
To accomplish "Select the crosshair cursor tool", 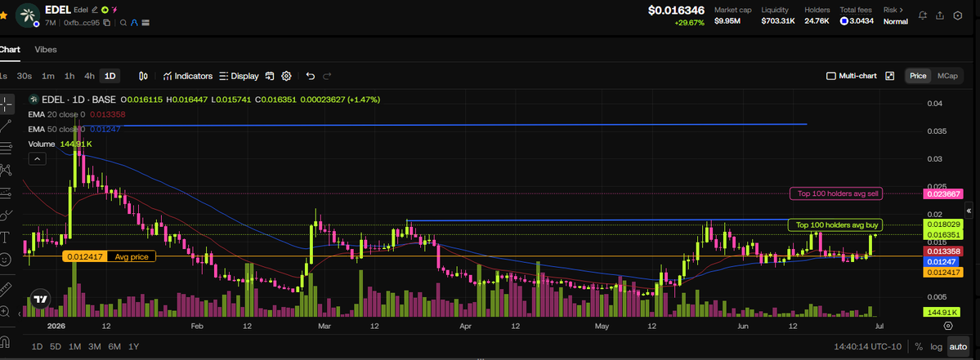I will pos(6,104).
